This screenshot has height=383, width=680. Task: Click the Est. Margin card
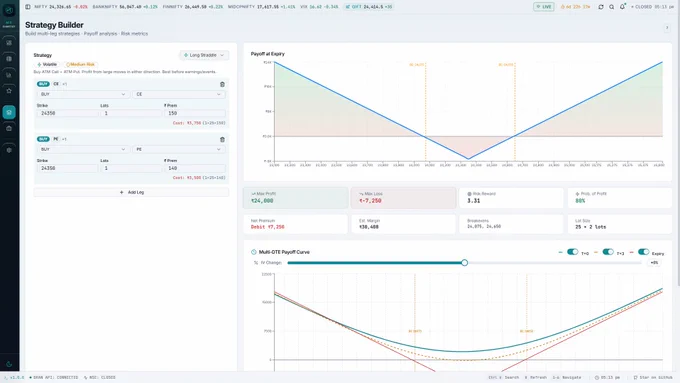[403, 224]
